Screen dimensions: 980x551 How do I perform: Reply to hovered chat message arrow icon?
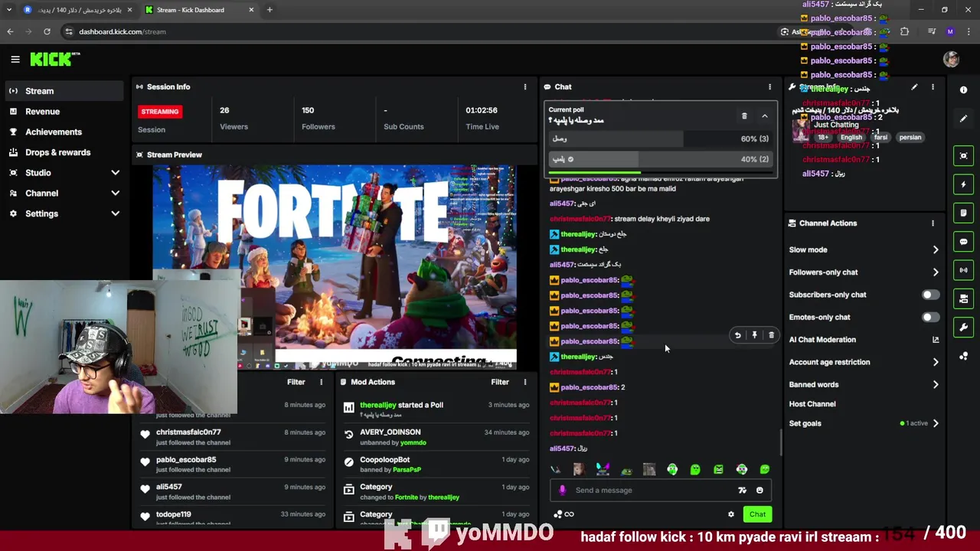737,335
